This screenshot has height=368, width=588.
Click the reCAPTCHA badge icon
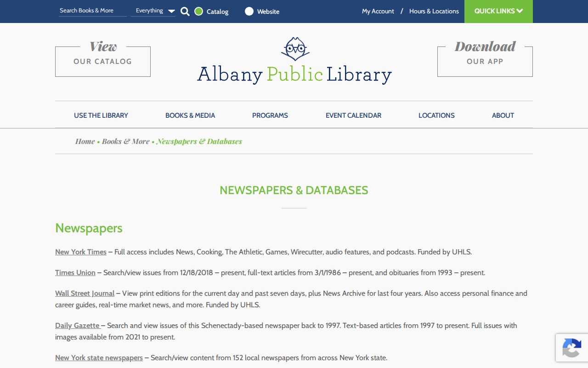[571, 348]
